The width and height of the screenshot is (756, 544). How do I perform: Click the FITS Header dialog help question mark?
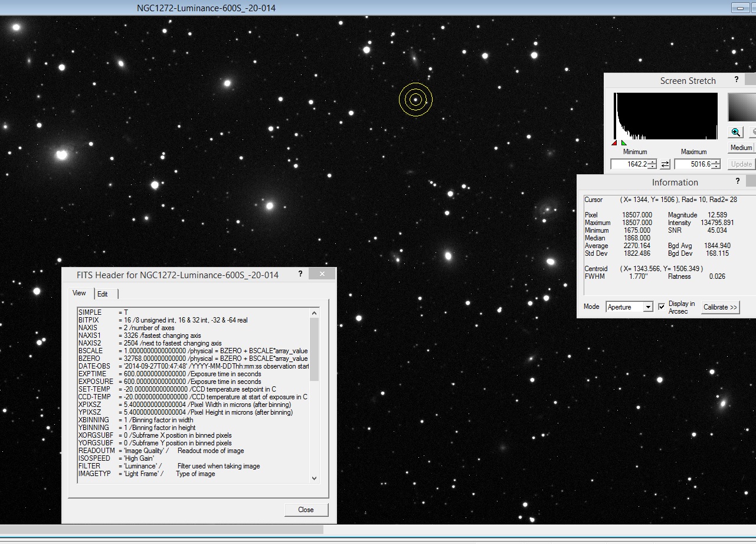pos(300,273)
